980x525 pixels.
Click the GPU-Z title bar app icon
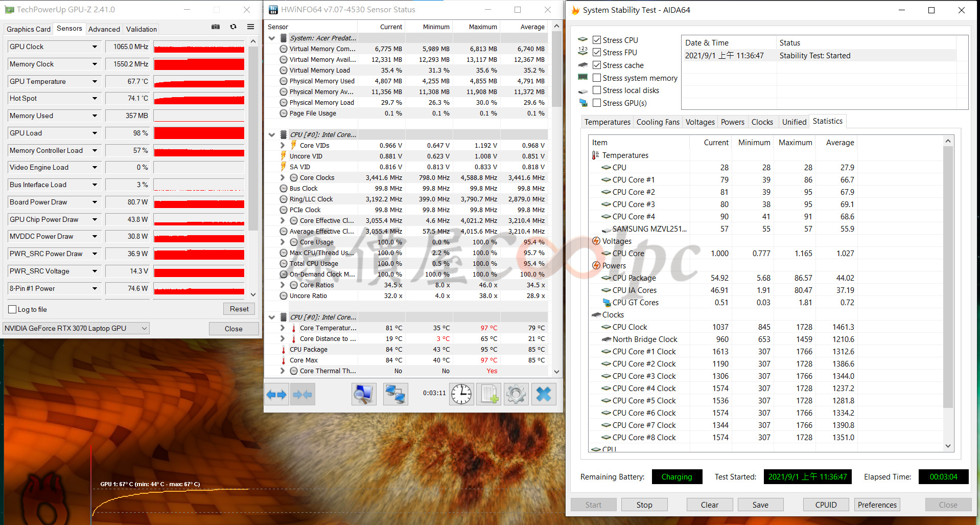click(x=9, y=10)
